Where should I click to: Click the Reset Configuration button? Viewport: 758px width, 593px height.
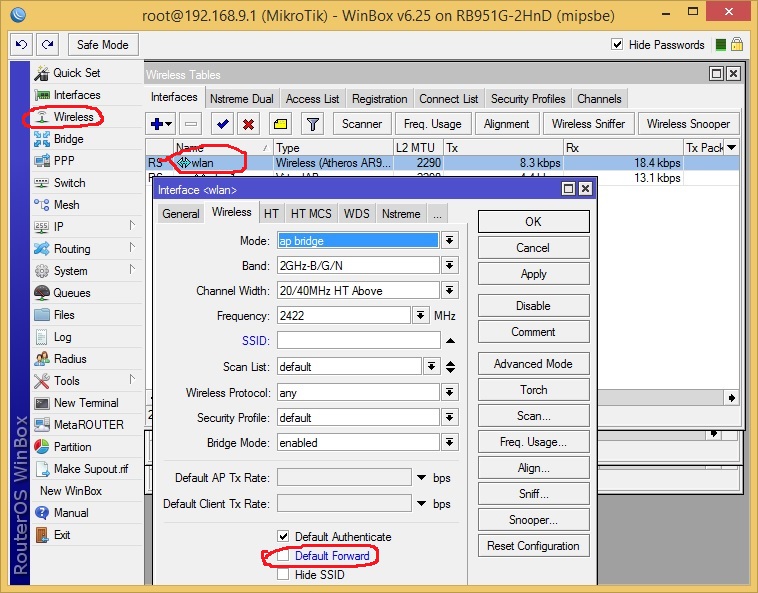(x=533, y=546)
